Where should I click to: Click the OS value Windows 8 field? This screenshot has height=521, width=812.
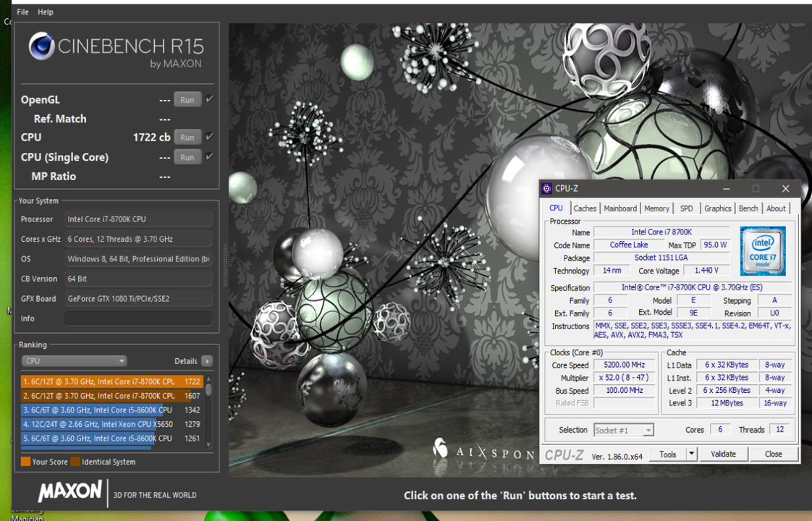click(138, 259)
